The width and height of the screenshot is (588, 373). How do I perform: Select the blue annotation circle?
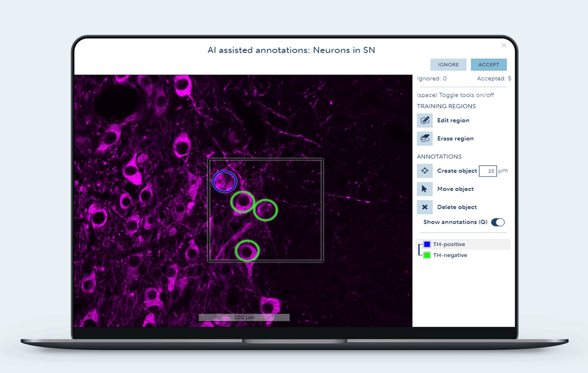tap(225, 182)
